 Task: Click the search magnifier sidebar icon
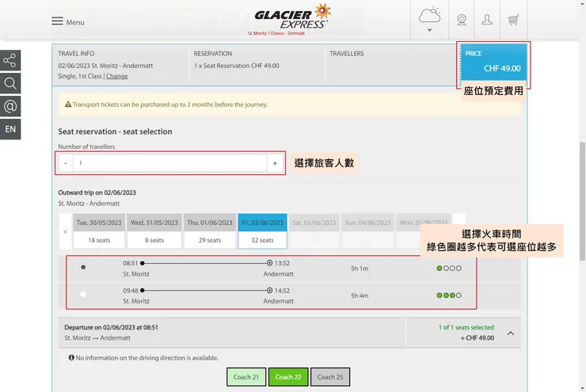(x=10, y=83)
